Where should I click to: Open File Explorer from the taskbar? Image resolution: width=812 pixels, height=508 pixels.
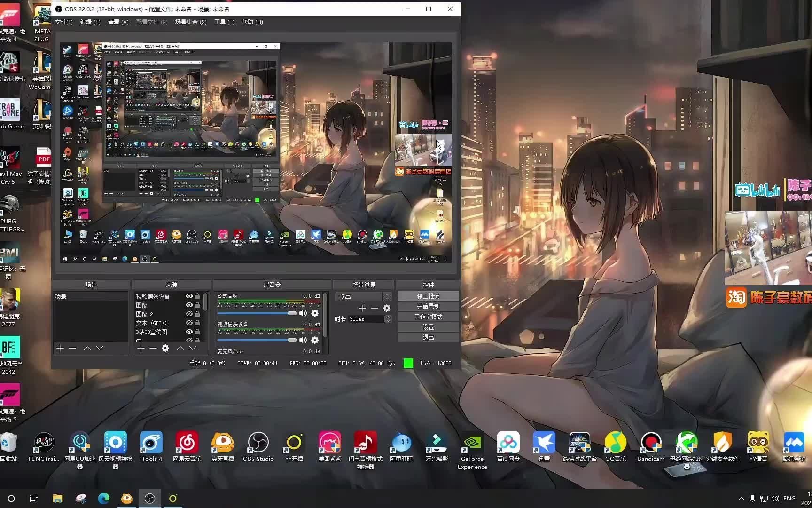tap(57, 499)
